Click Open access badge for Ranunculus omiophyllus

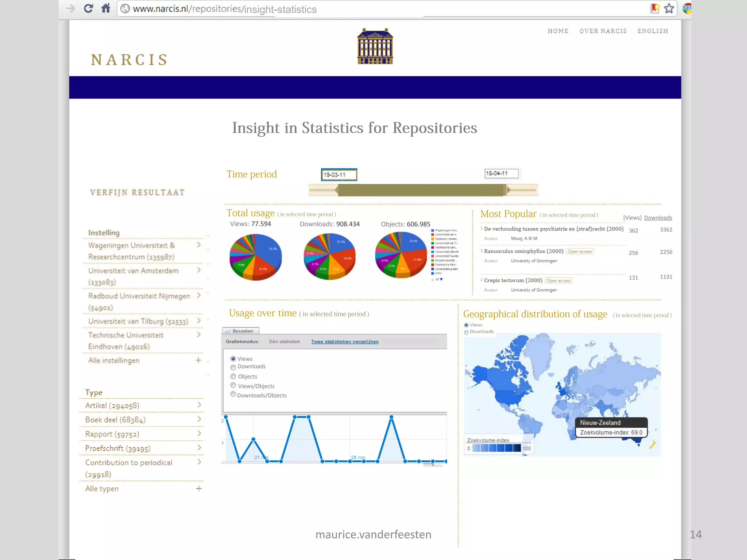(x=580, y=252)
